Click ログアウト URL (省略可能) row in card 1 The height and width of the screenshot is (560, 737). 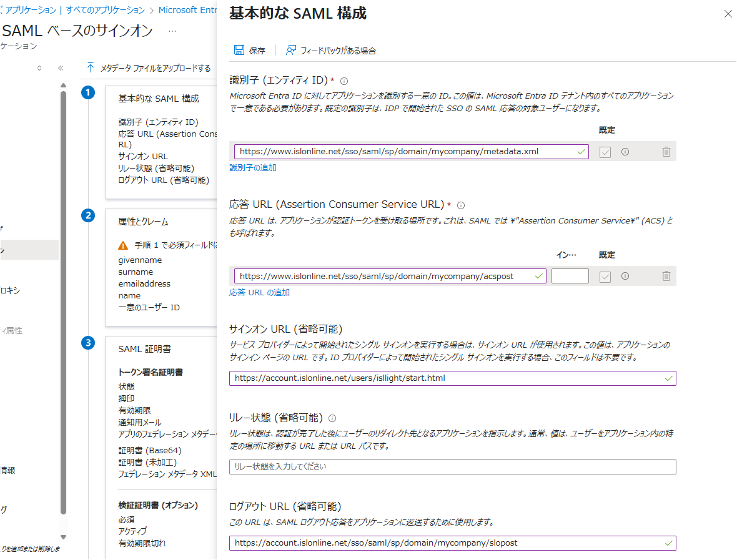tap(164, 180)
